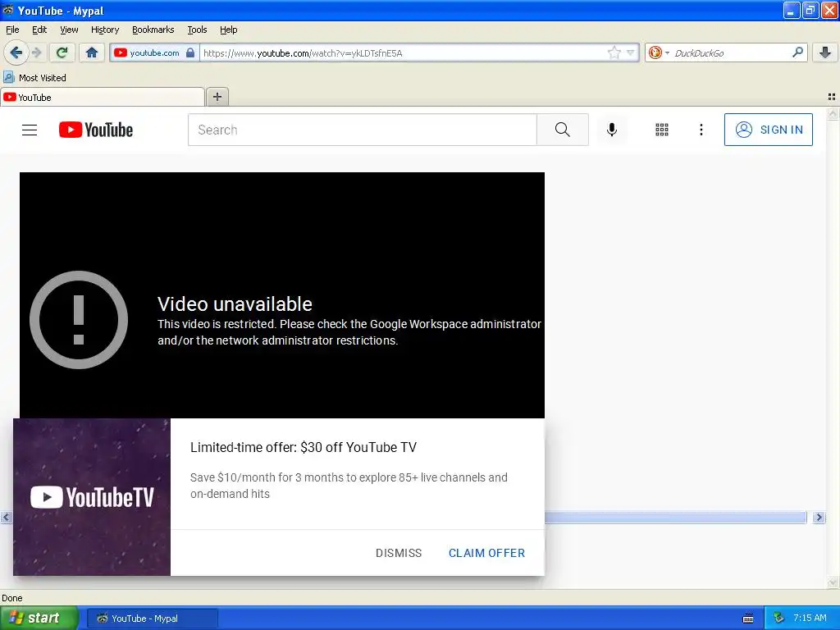Open the File menu

(12, 30)
